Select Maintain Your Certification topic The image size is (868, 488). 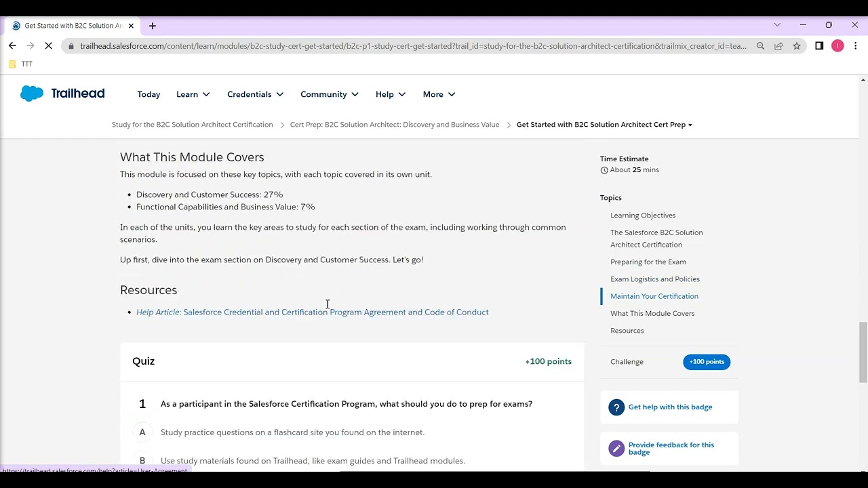tap(654, 296)
